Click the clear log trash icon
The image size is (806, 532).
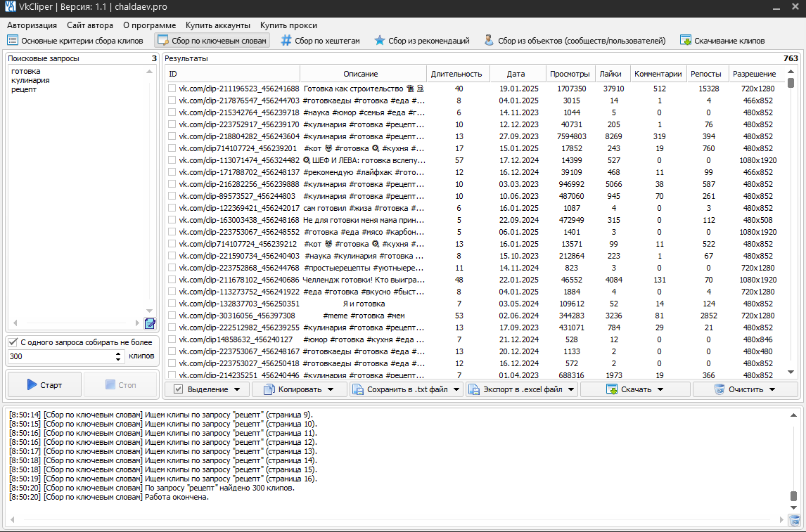pyautogui.click(x=794, y=520)
